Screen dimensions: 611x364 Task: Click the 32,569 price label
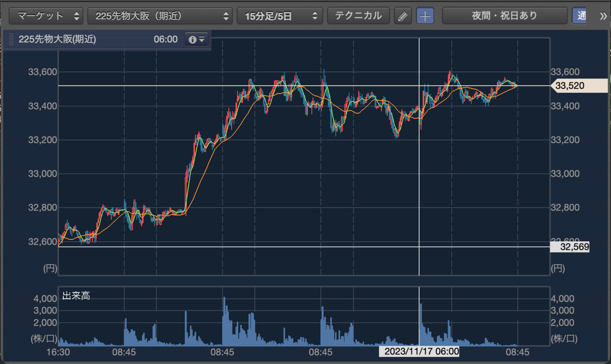click(570, 247)
